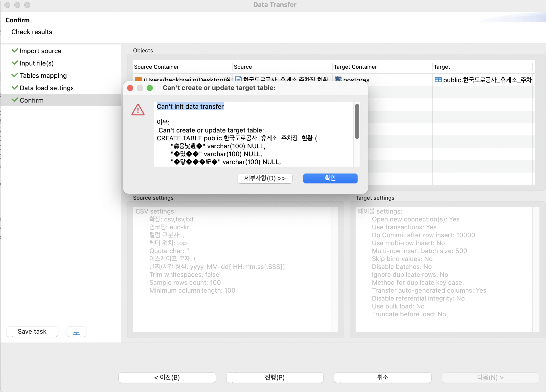Close the error dialog with red button
546x392 pixels.
coord(130,88)
